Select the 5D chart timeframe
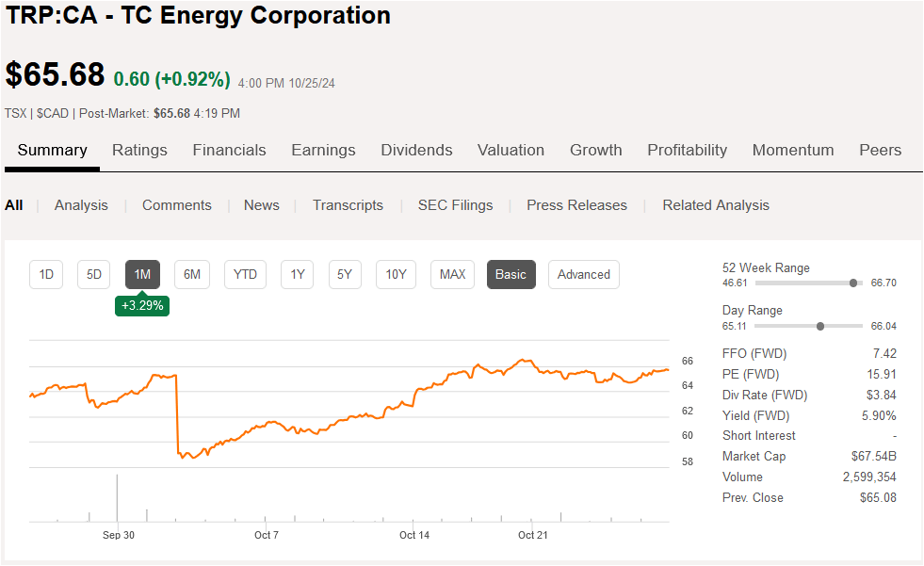This screenshot has height=566, width=924. tap(93, 274)
